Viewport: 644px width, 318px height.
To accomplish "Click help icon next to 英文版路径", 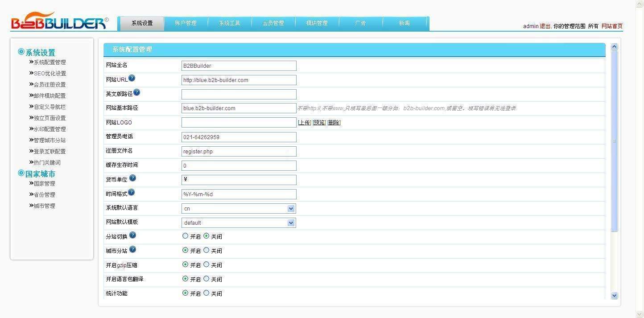I will coord(136,92).
